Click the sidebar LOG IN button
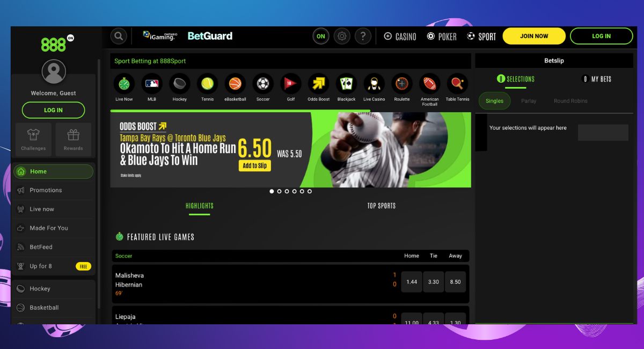Screen dimensions: 644x349 pos(53,110)
